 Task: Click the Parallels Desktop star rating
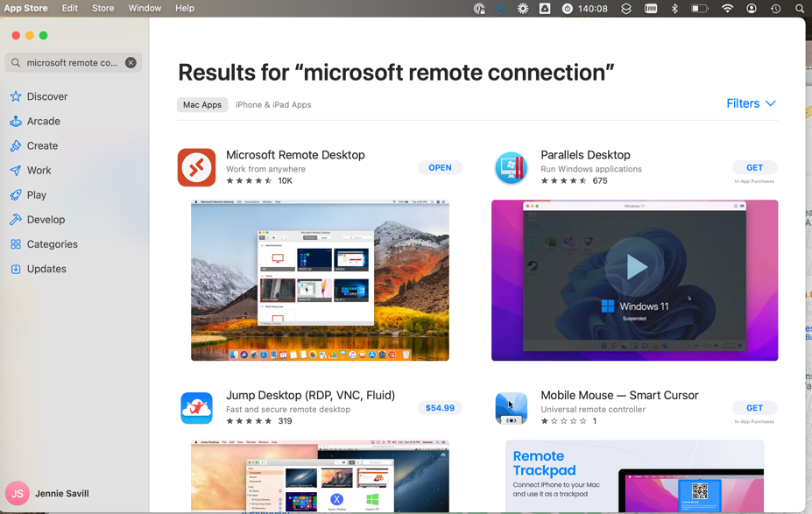click(564, 180)
